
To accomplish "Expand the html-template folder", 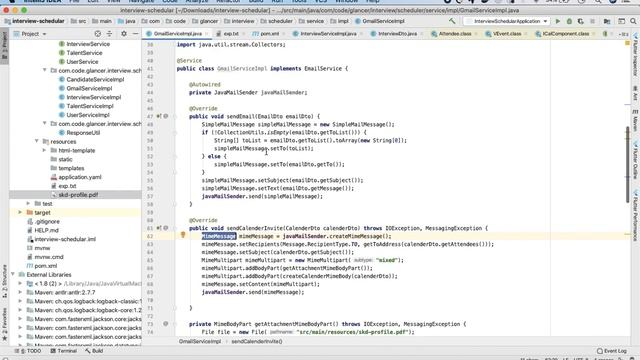I will pos(44,150).
